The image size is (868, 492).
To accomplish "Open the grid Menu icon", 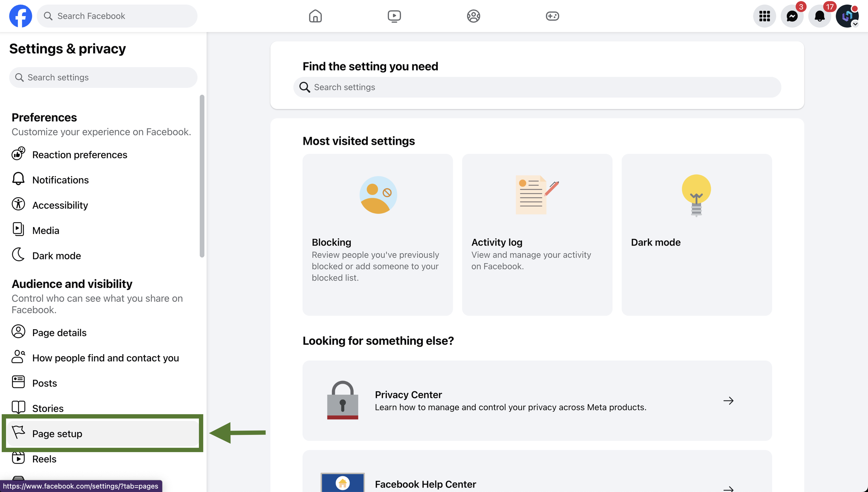I will pos(764,16).
